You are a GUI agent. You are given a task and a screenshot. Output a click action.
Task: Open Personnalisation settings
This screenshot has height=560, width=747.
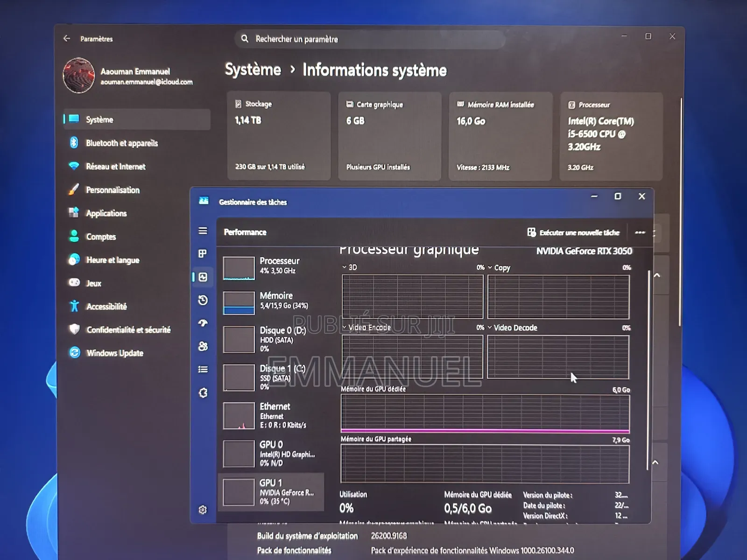[x=137, y=189]
